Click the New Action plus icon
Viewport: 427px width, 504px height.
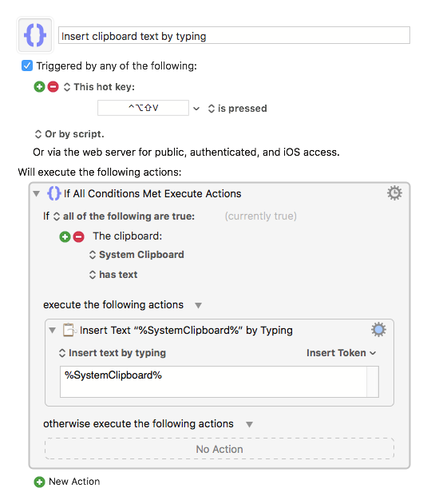[40, 482]
